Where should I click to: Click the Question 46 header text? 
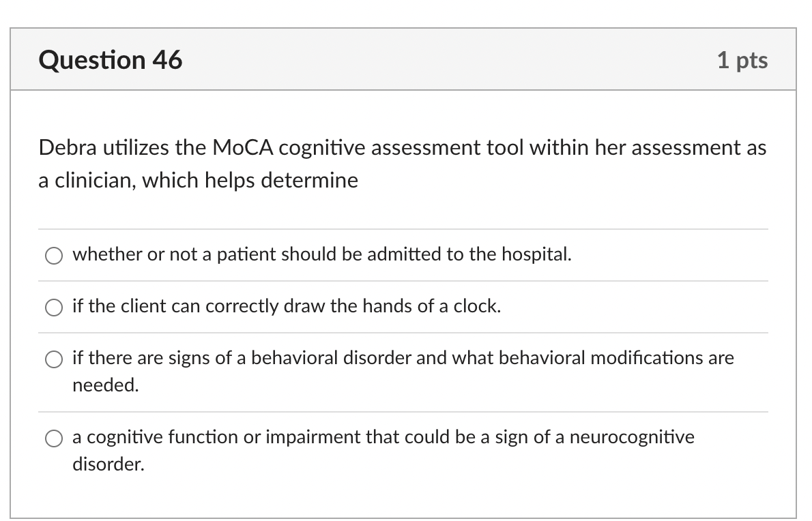point(111,60)
